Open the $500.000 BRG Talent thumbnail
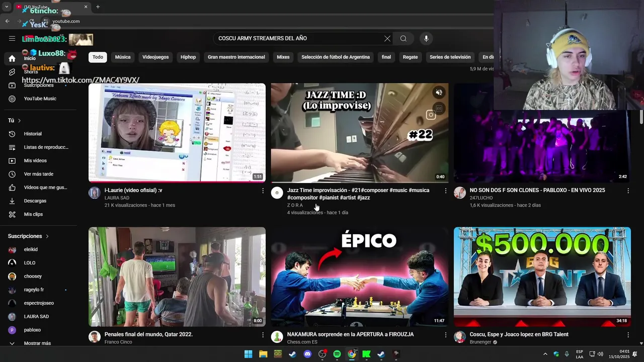 tap(542, 277)
